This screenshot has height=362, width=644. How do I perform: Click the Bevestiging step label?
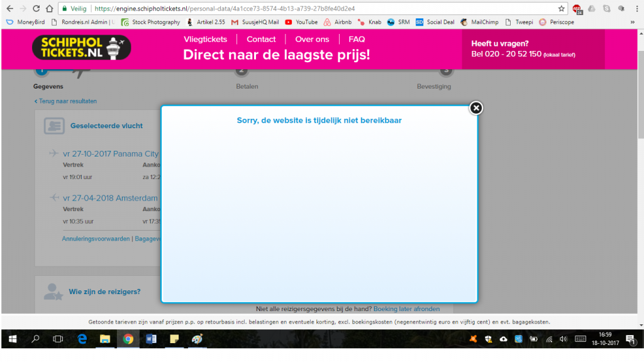point(434,87)
